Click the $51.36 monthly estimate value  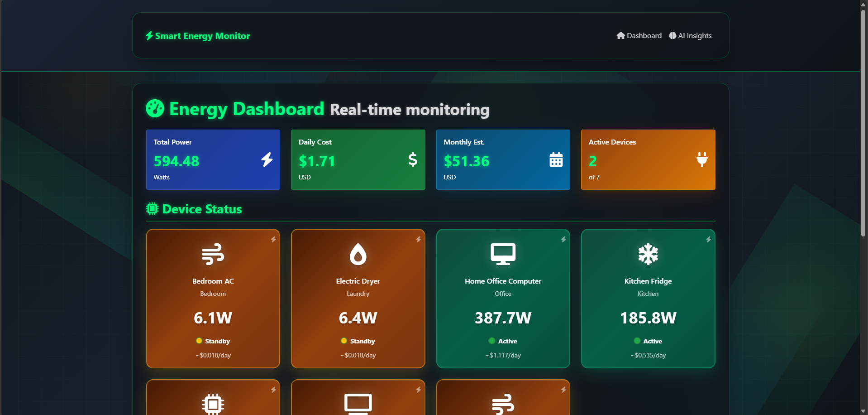click(x=467, y=161)
